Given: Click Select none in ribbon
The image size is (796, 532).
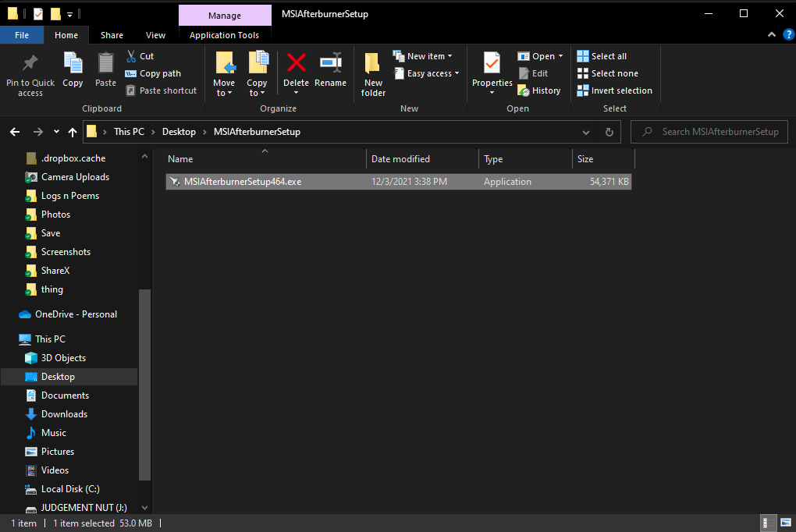Looking at the screenshot, I should (x=608, y=73).
